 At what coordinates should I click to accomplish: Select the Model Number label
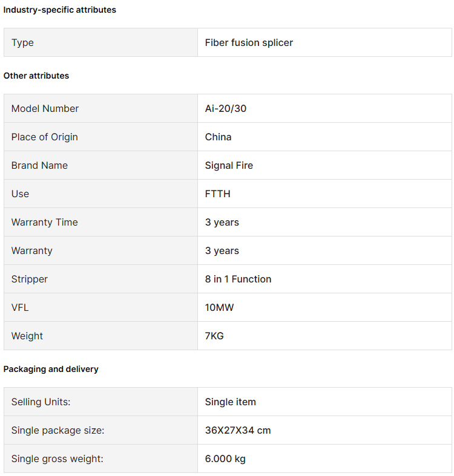45,108
